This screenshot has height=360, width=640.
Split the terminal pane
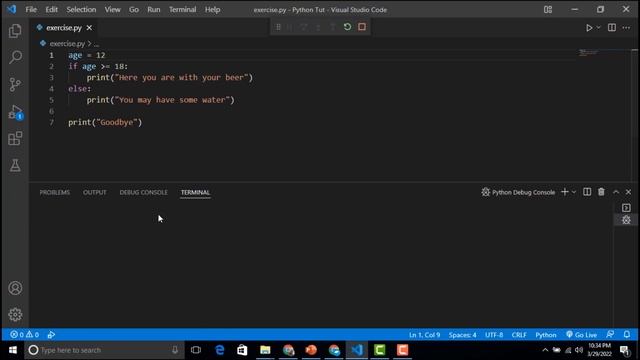click(587, 192)
